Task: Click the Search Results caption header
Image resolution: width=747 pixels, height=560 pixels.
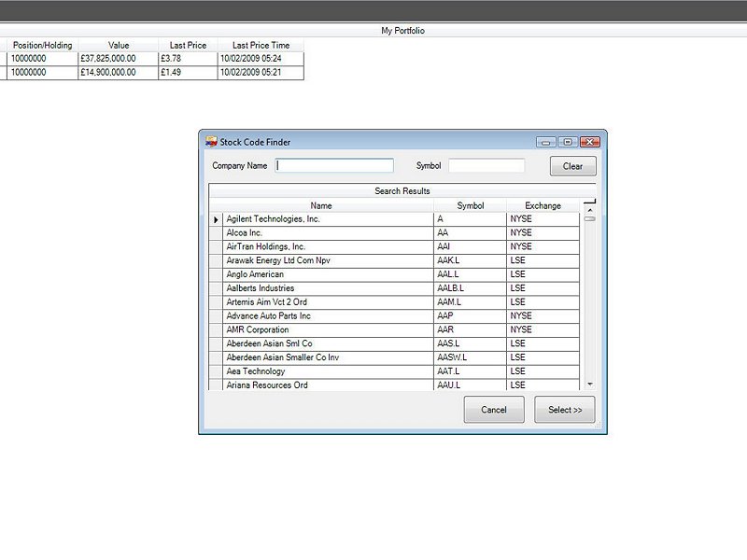Action: click(402, 191)
